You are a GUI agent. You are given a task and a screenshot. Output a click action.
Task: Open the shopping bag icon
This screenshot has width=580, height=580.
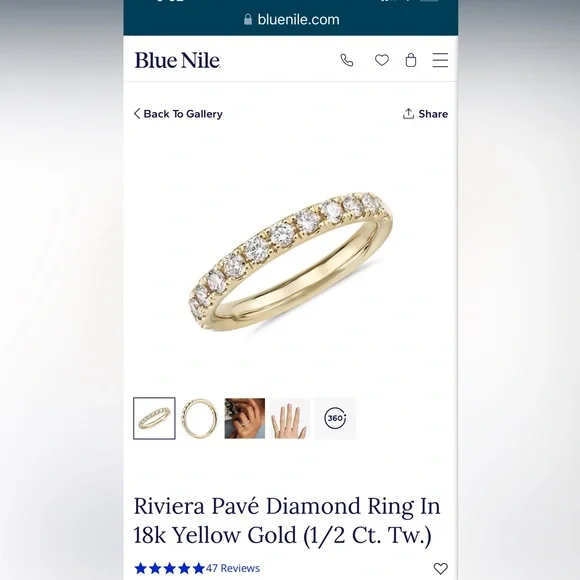(x=411, y=60)
